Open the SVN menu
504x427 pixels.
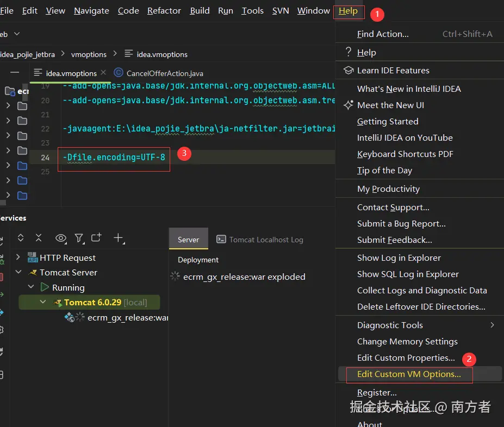(x=281, y=11)
